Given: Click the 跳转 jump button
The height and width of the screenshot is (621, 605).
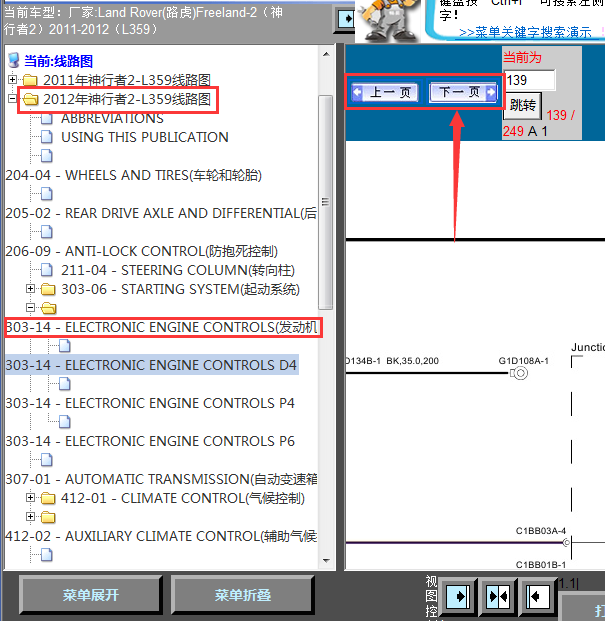Looking at the screenshot, I should pos(522,105).
